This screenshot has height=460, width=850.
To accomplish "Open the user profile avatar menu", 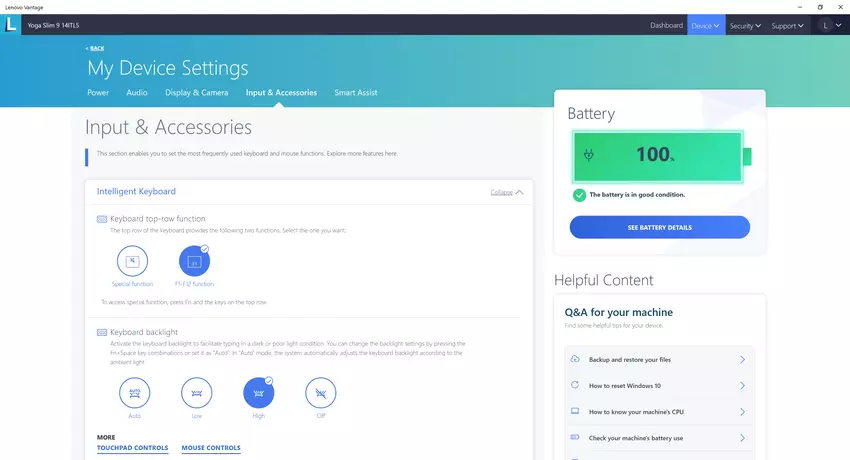I will (825, 25).
